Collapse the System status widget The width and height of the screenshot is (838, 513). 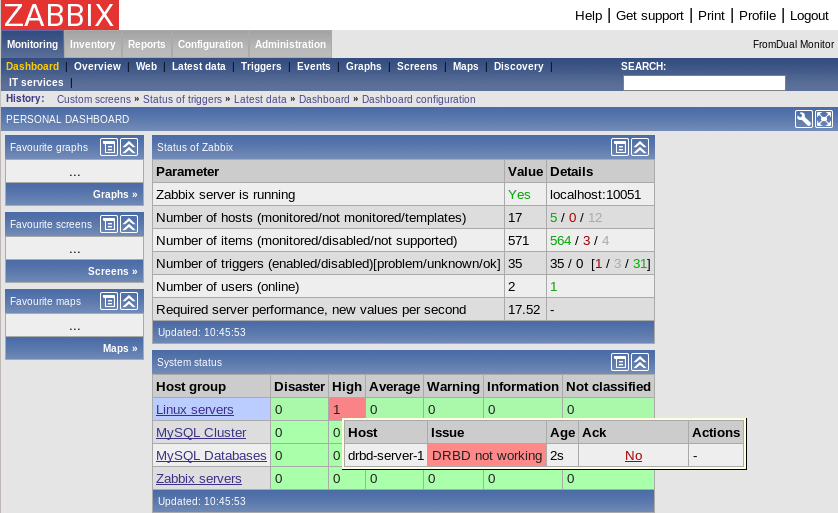[640, 362]
